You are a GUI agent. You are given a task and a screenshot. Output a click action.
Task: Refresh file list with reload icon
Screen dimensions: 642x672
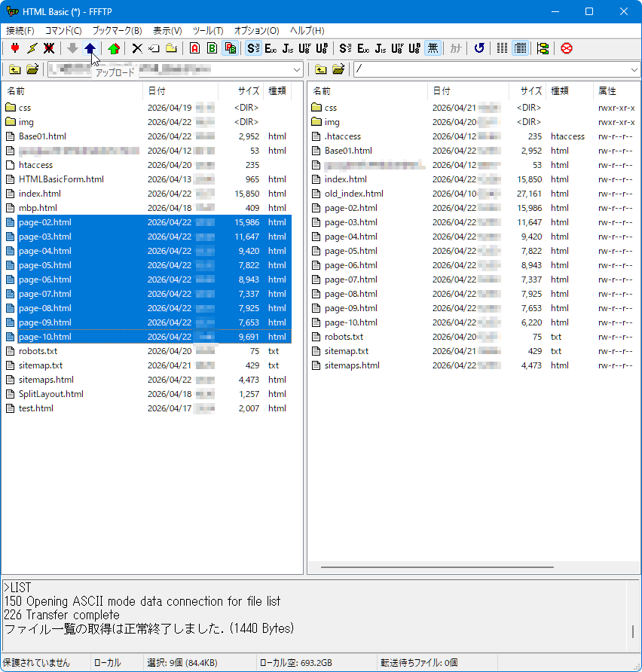(479, 48)
